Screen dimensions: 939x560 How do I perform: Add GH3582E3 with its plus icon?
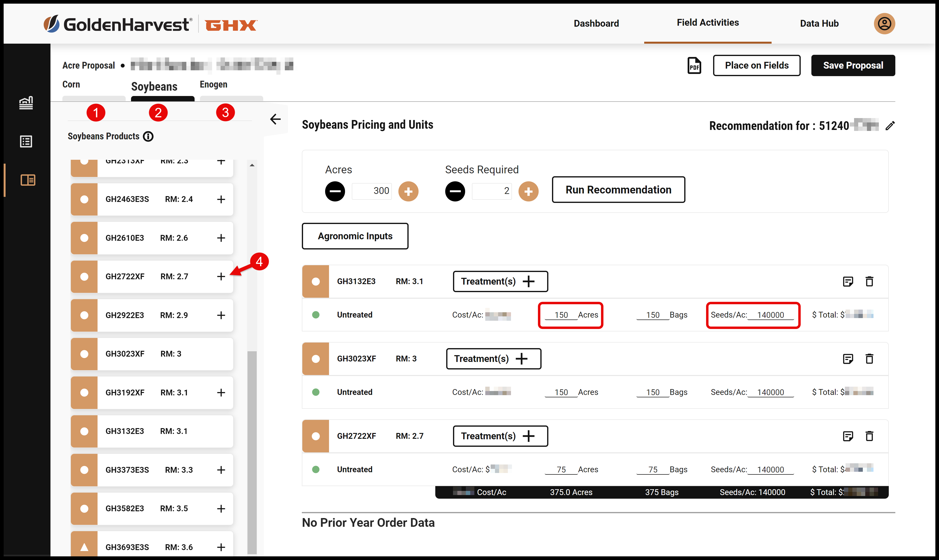(221, 509)
